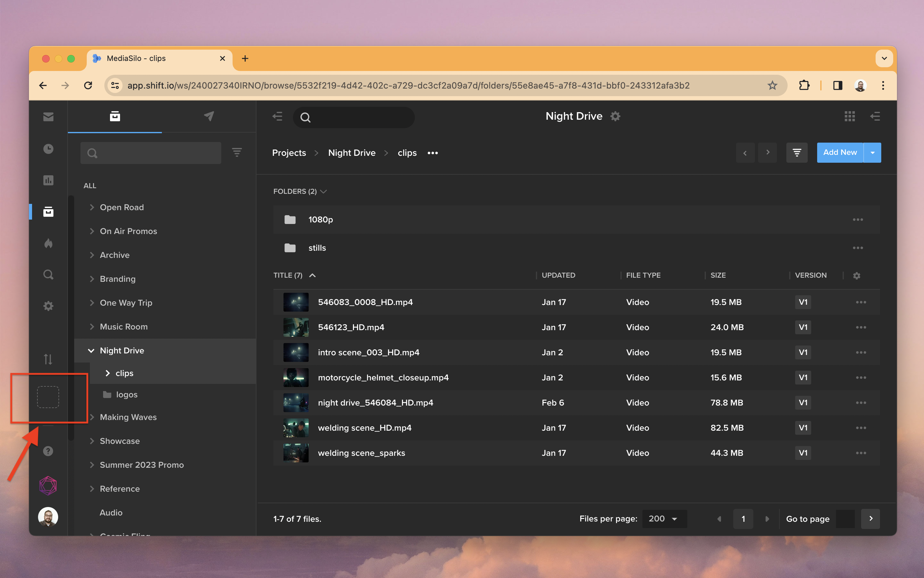Screen dimensions: 924x578
Task: Open the search magnifier icon in left sidebar
Action: tap(48, 275)
